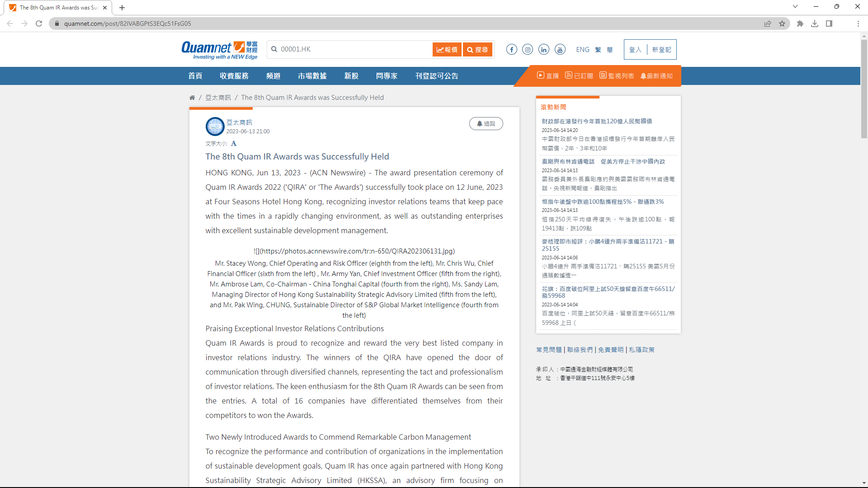
Task: Click the 亞太商訊 breadcrumb link
Action: (x=218, y=98)
